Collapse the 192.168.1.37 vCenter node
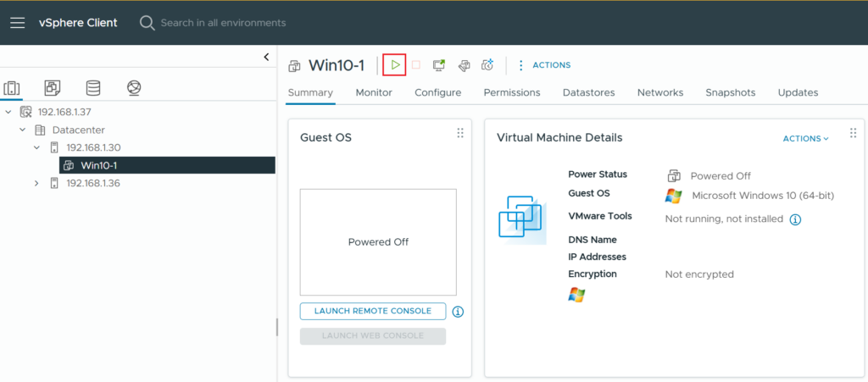 (x=8, y=112)
